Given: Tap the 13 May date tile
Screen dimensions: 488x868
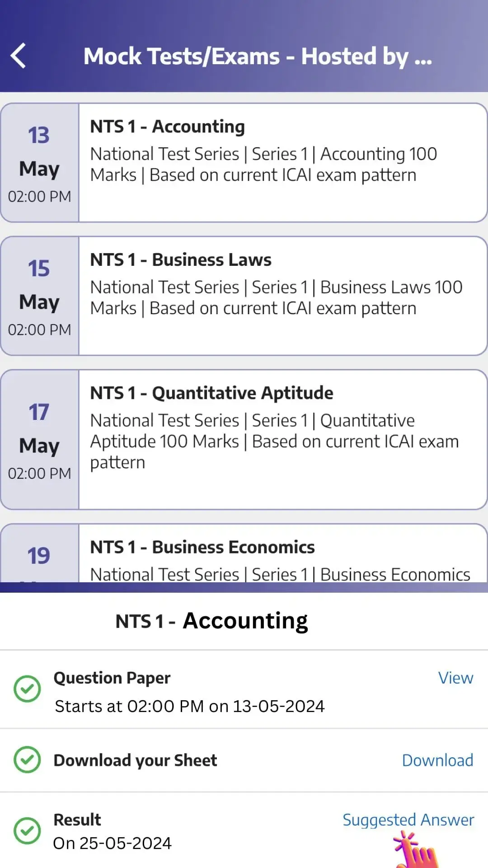Looking at the screenshot, I should click(x=40, y=163).
